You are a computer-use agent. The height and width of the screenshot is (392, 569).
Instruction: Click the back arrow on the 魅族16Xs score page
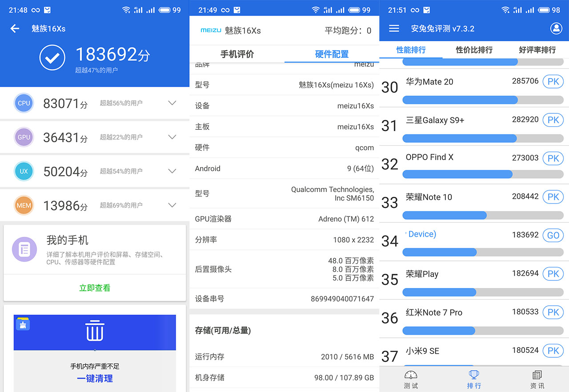coord(15,28)
